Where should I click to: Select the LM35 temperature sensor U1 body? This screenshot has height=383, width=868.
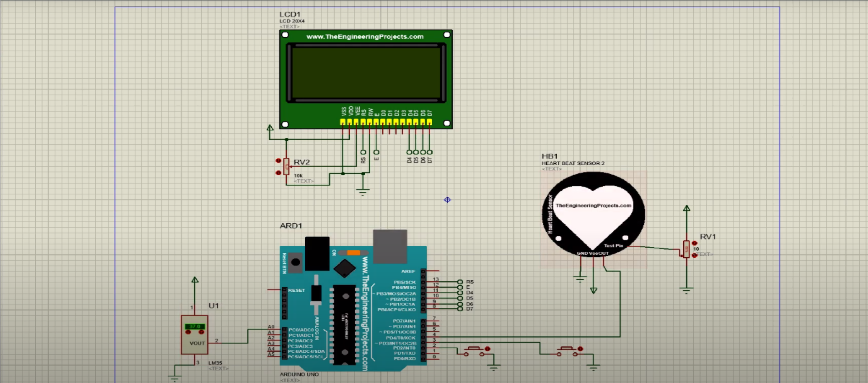pyautogui.click(x=194, y=335)
